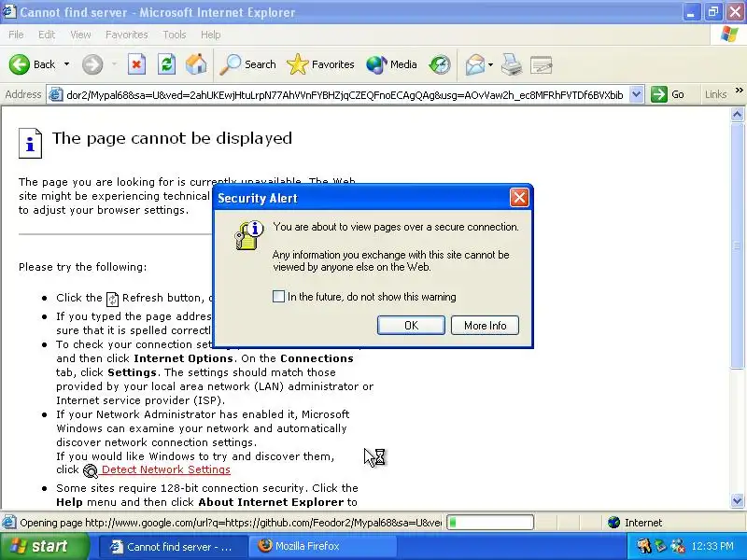Open the History clock icon
747x560 pixels.
(x=439, y=64)
